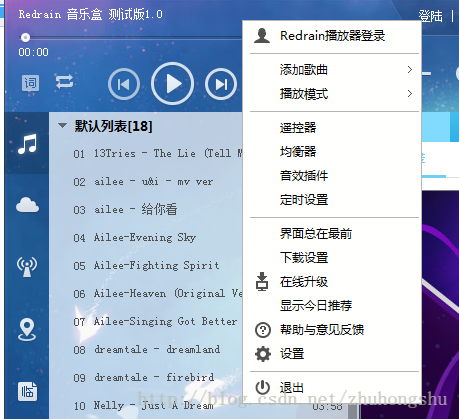Open the temporary list sidebar icon
459x419 pixels.
click(27, 391)
